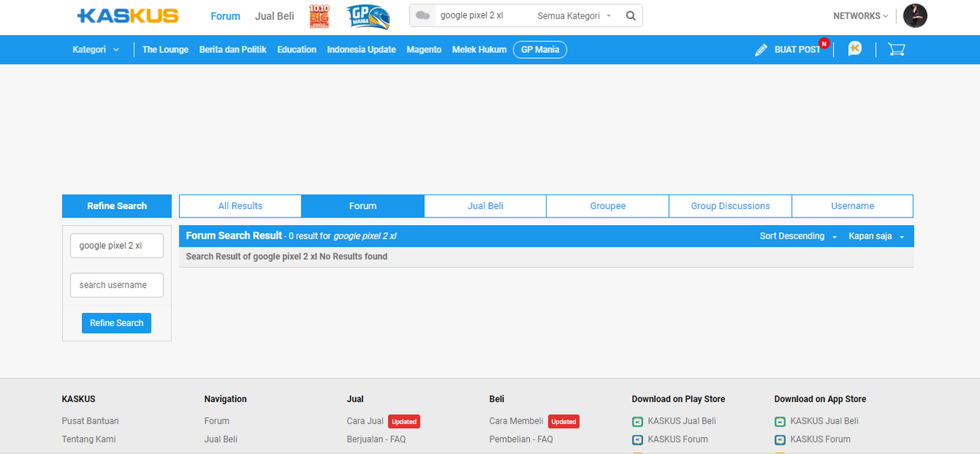
Task: Open the GP Mania logo icon
Action: 367,16
